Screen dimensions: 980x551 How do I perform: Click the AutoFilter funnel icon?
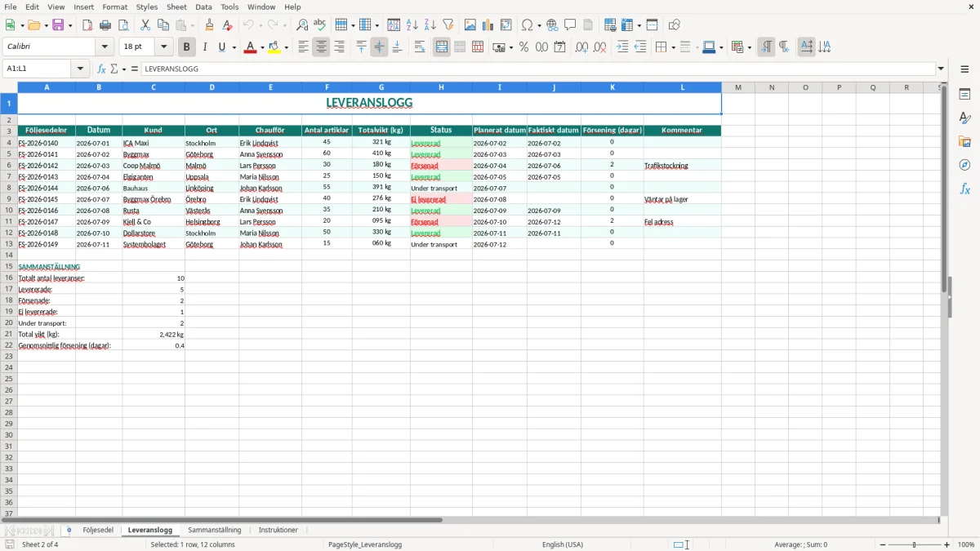(x=448, y=25)
